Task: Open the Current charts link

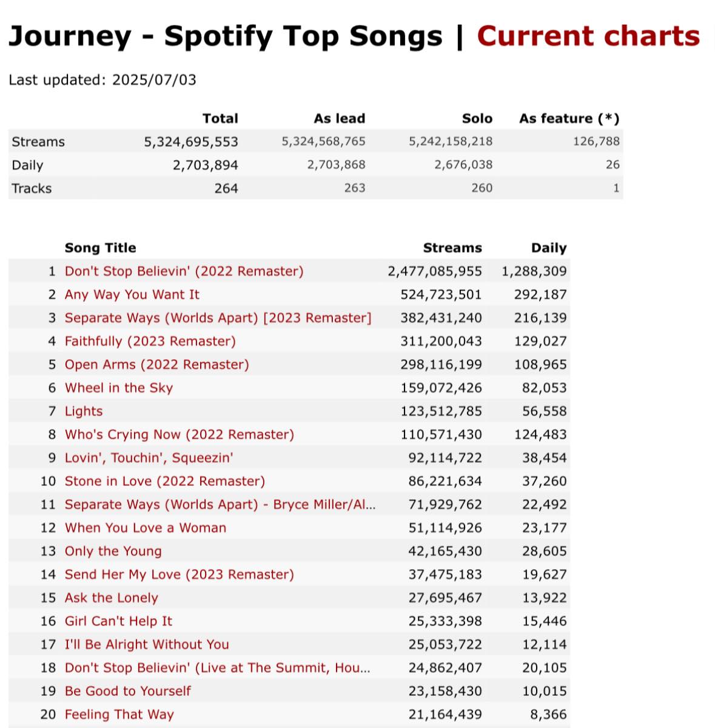Action: pyautogui.click(x=588, y=36)
